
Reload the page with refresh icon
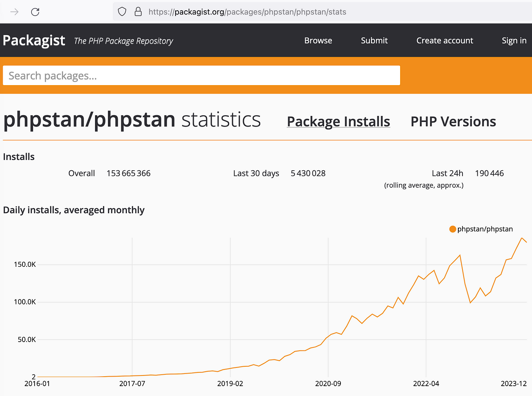coord(35,12)
